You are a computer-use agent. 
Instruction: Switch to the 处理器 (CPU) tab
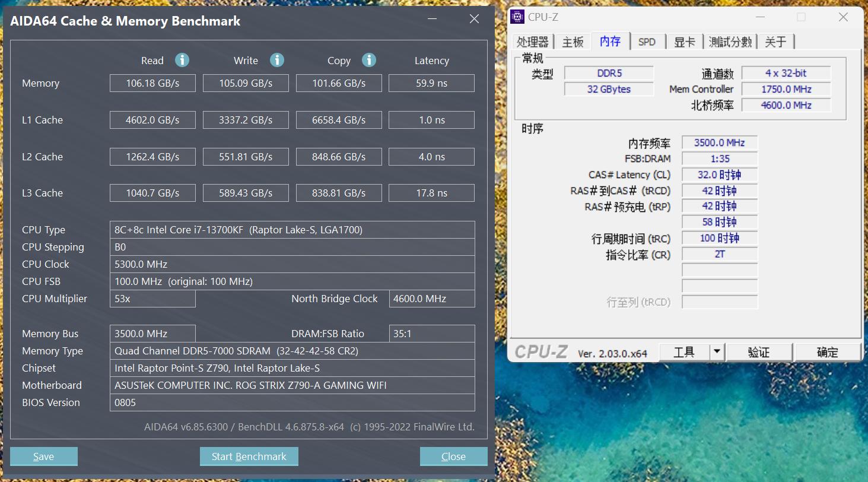[533, 41]
